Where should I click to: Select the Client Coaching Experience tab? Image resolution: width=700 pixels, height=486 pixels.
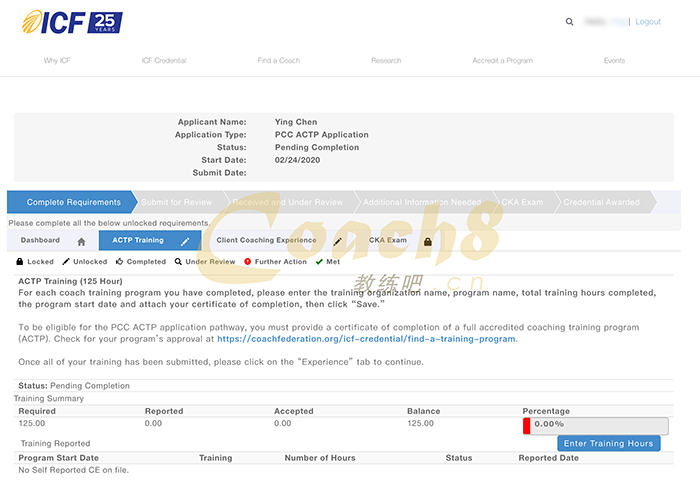pyautogui.click(x=266, y=241)
